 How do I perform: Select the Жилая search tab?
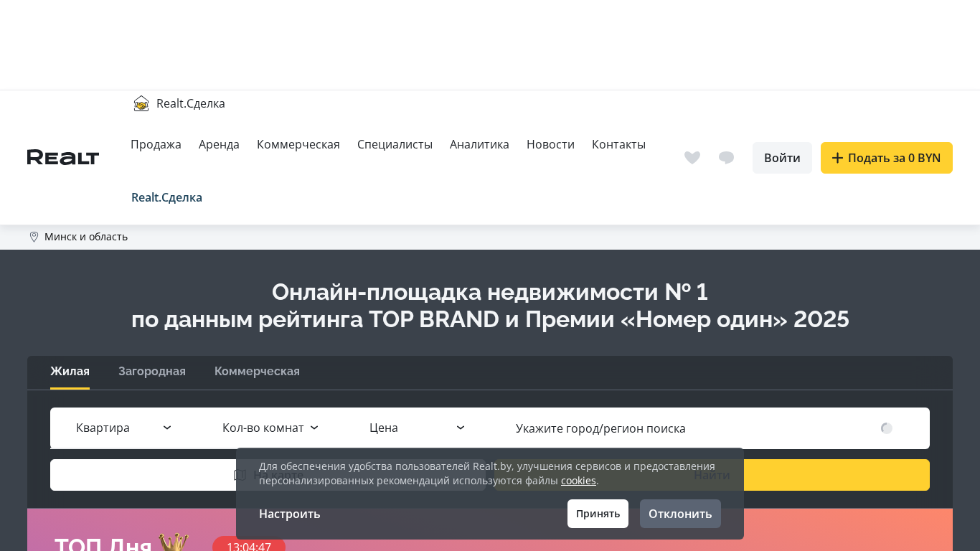70,372
